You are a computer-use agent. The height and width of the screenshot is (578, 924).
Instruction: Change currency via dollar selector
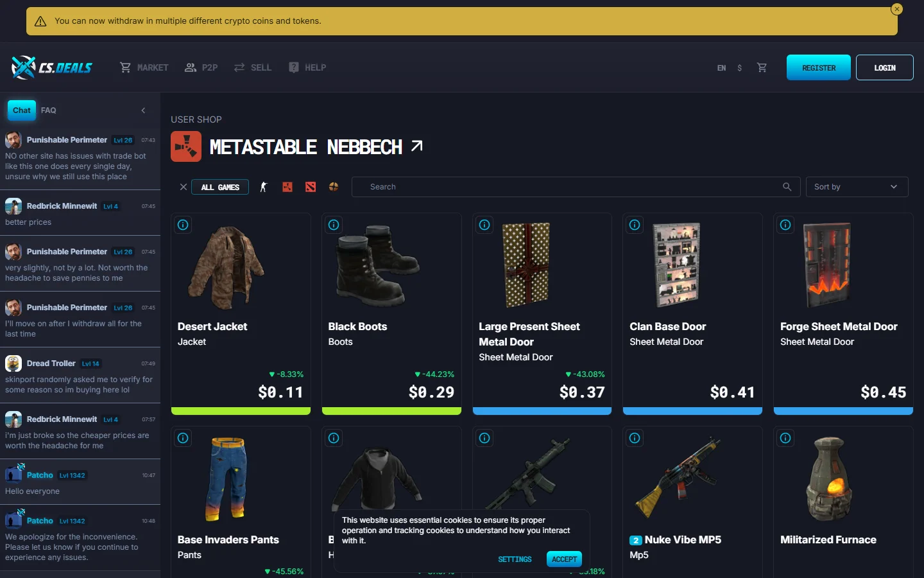pyautogui.click(x=740, y=67)
